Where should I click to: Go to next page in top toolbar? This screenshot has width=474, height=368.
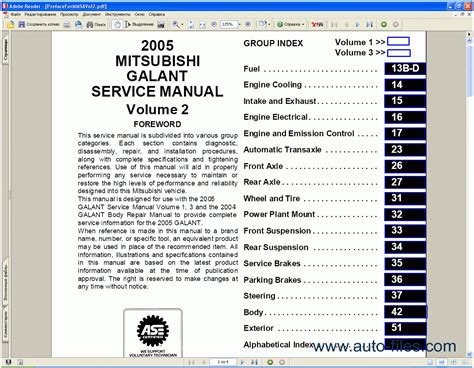pyautogui.click(x=357, y=24)
